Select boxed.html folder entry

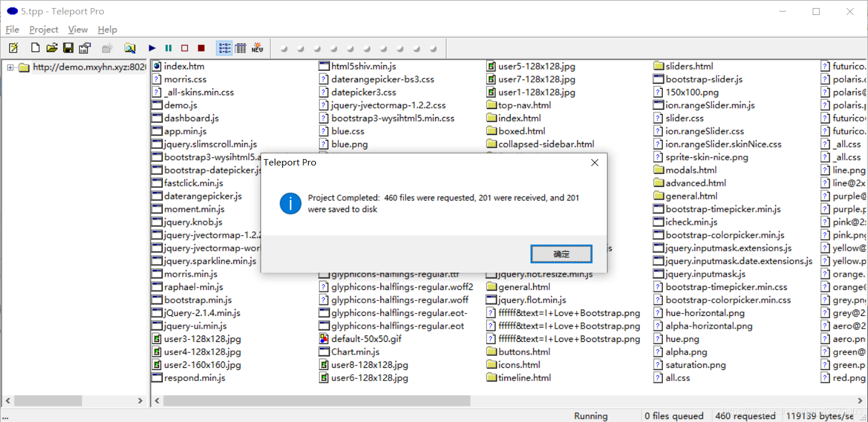pos(516,131)
